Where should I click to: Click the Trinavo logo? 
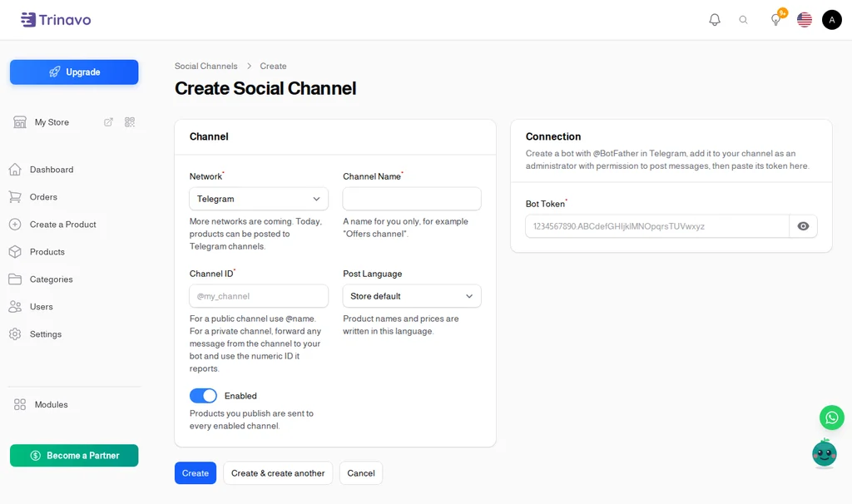[x=56, y=20]
